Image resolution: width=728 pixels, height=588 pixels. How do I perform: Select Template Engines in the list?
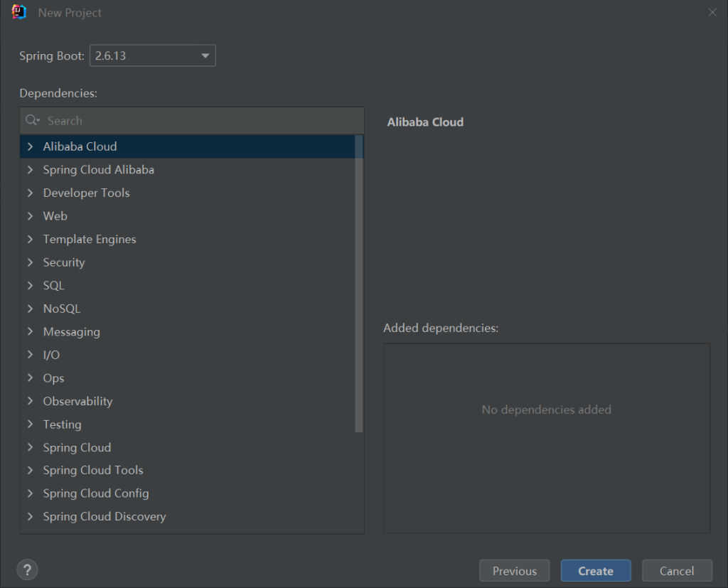coord(90,239)
